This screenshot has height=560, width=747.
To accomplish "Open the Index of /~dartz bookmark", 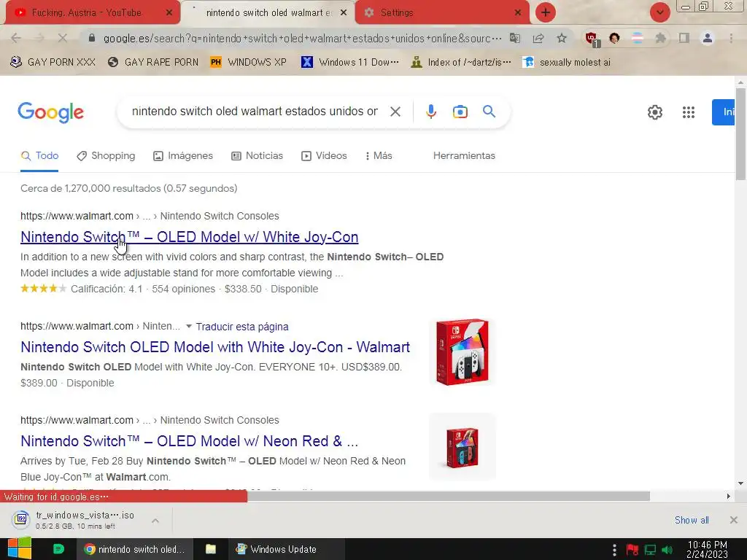I will 461,63.
